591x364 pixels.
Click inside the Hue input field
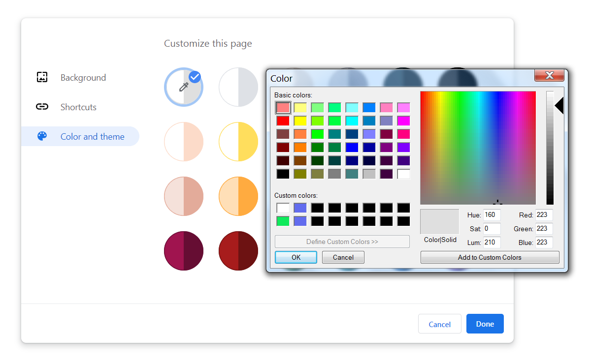click(x=492, y=214)
